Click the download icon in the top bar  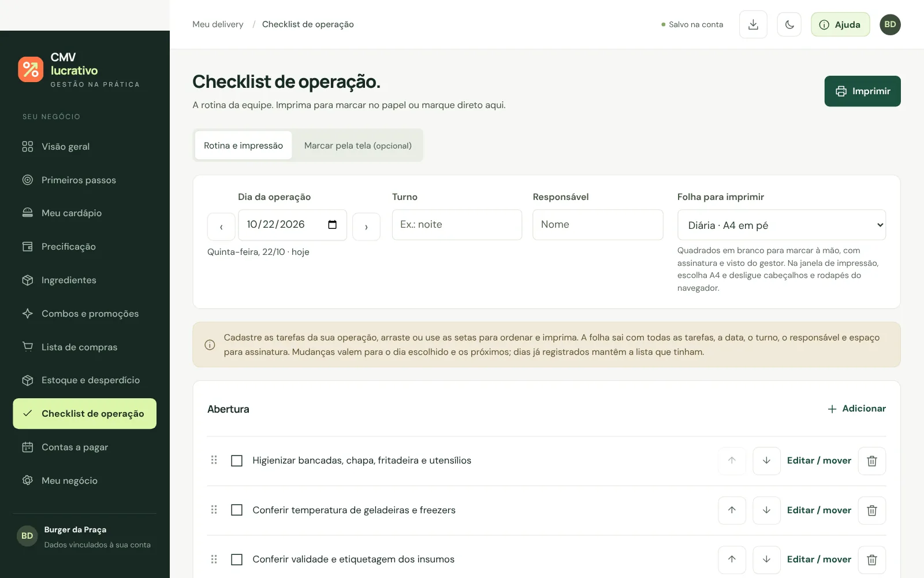tap(753, 24)
